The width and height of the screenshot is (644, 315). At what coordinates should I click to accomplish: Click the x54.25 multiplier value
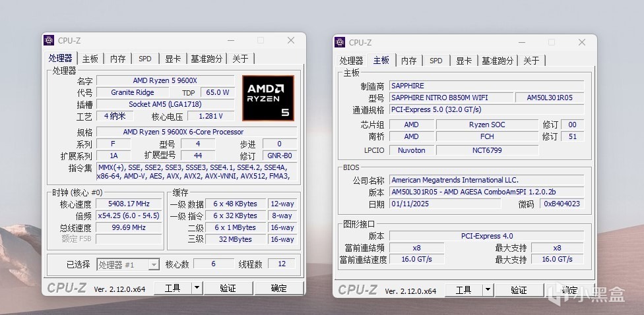(x=129, y=215)
